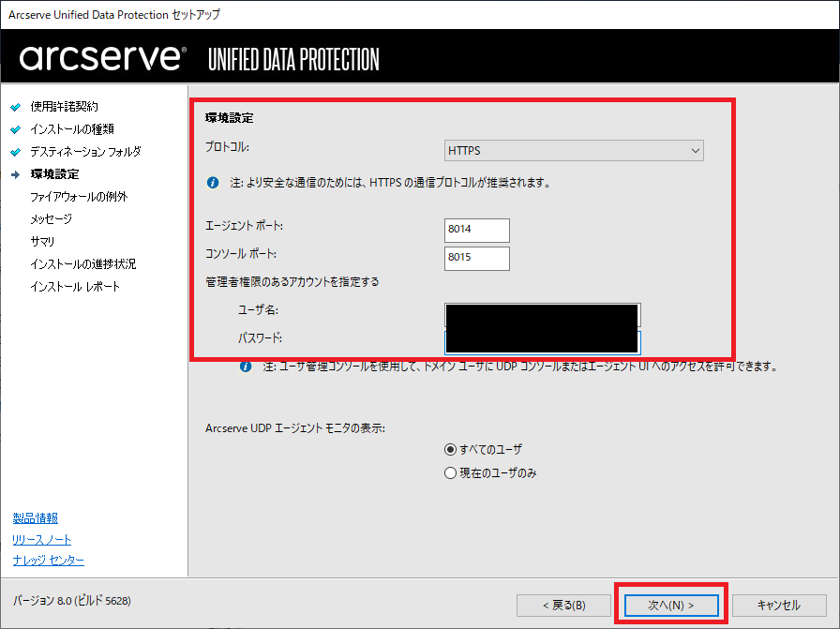Click the ユーザ名 input field
This screenshot has height=629, width=840.
click(542, 315)
